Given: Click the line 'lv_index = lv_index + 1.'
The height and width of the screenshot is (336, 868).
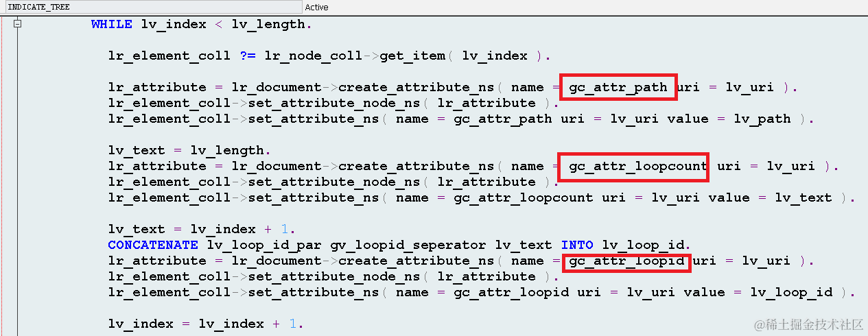Looking at the screenshot, I should (206, 324).
